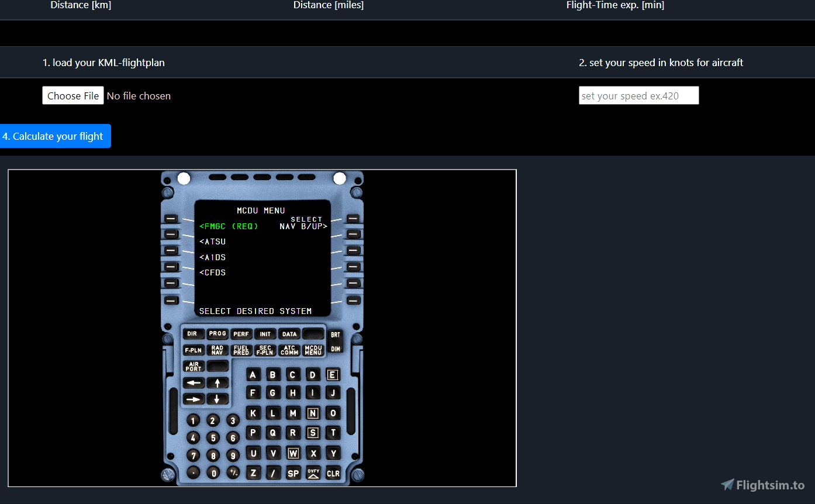Viewport: 815px width, 504px height.
Task: Click the speed in knots input field
Action: coord(638,95)
